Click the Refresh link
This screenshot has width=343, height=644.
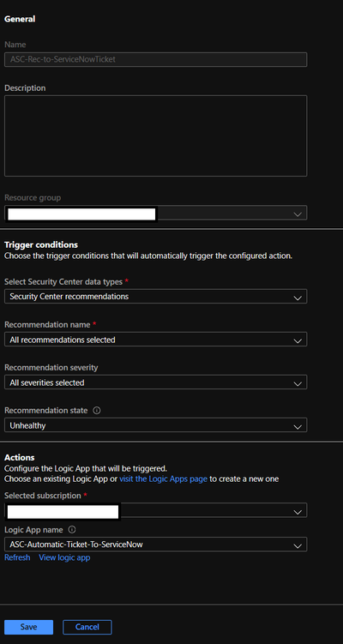(17, 557)
